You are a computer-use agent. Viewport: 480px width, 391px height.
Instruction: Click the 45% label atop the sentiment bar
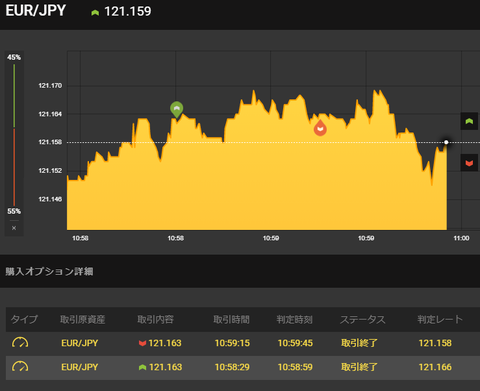coord(14,57)
